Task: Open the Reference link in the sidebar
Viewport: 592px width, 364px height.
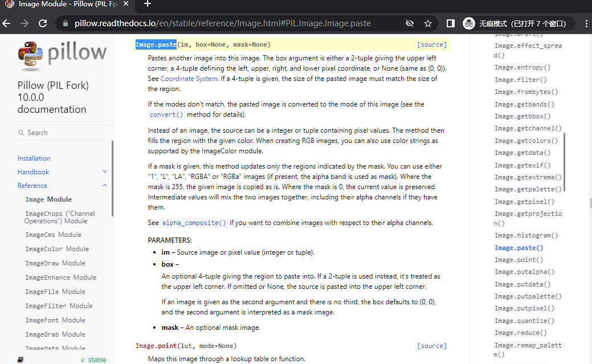Action: (32, 185)
